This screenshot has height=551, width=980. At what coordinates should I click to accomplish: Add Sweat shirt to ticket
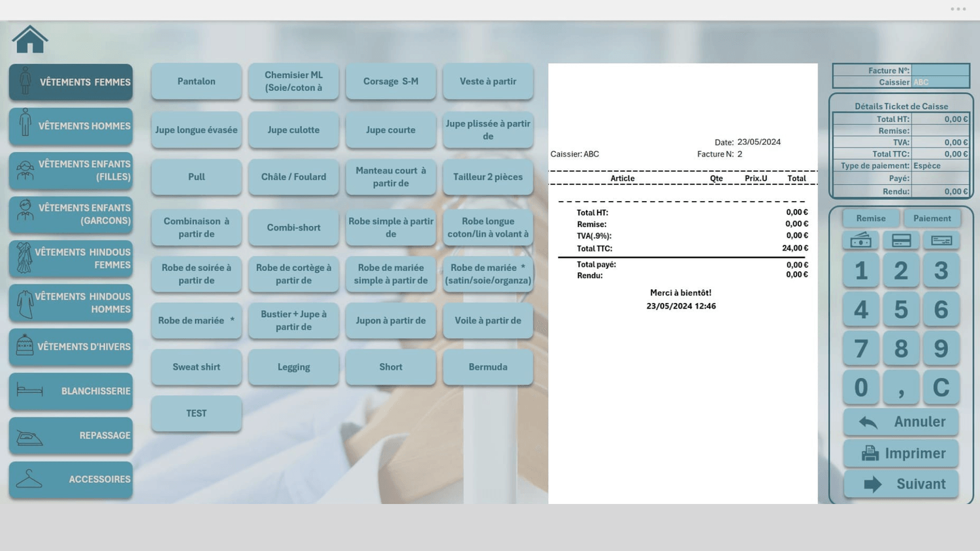coord(197,367)
